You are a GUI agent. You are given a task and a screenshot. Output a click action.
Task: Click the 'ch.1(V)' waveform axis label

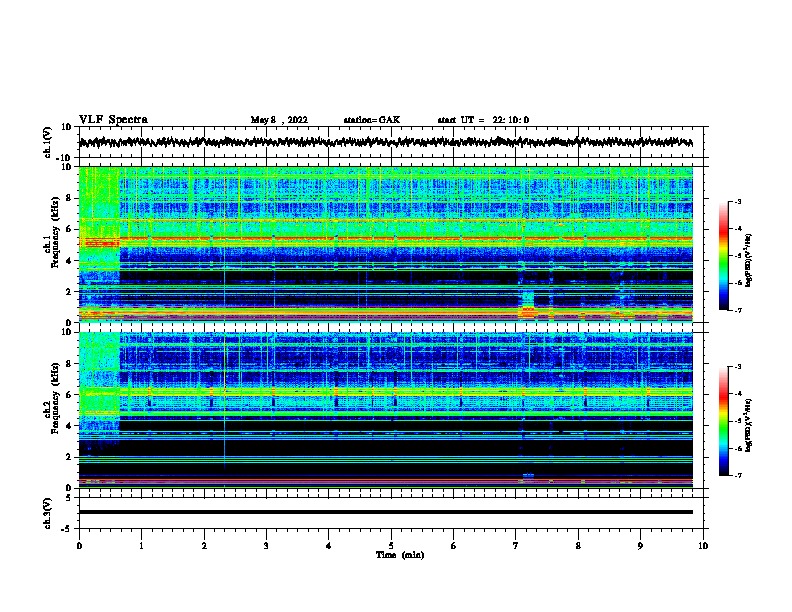point(48,142)
